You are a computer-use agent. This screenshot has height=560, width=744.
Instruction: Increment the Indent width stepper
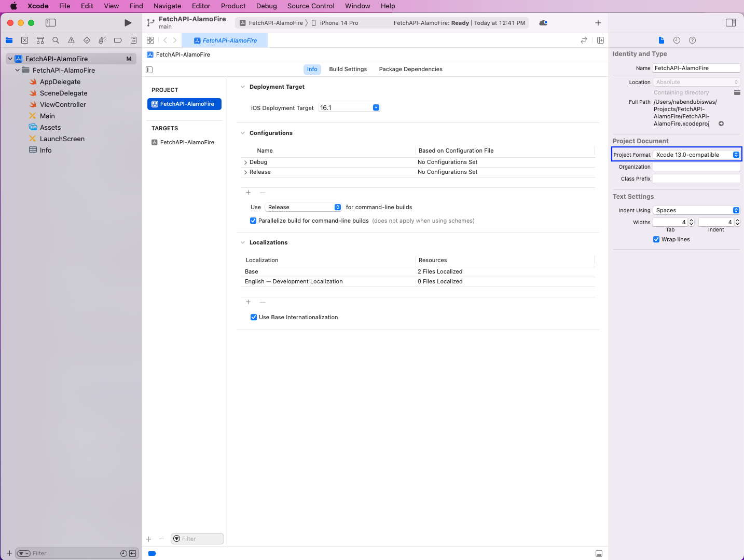(737, 220)
